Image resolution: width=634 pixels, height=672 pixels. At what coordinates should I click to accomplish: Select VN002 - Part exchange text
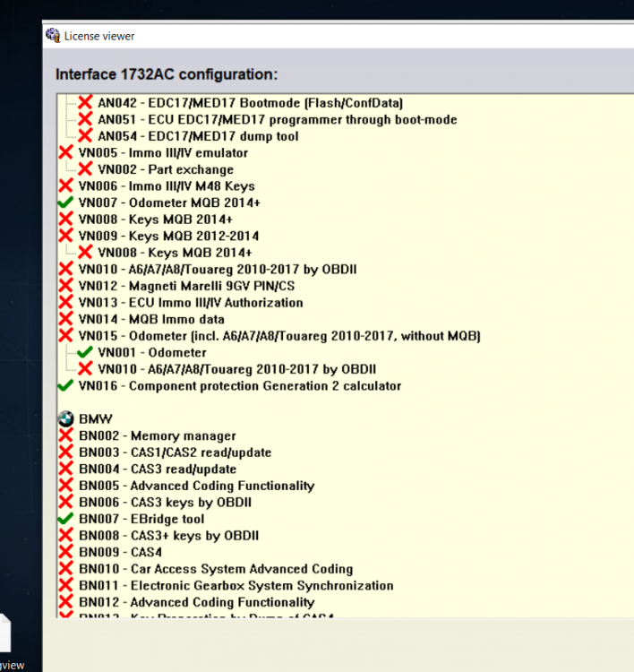166,169
